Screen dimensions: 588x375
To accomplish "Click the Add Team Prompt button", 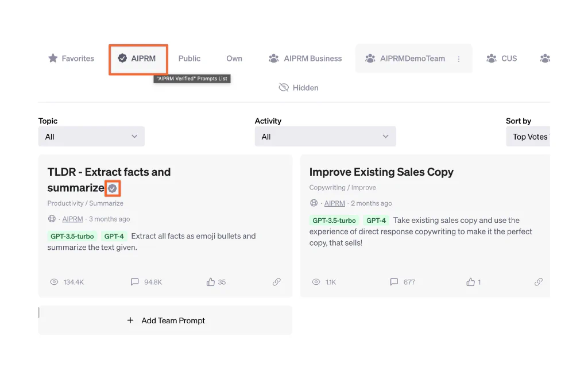I will pos(165,320).
